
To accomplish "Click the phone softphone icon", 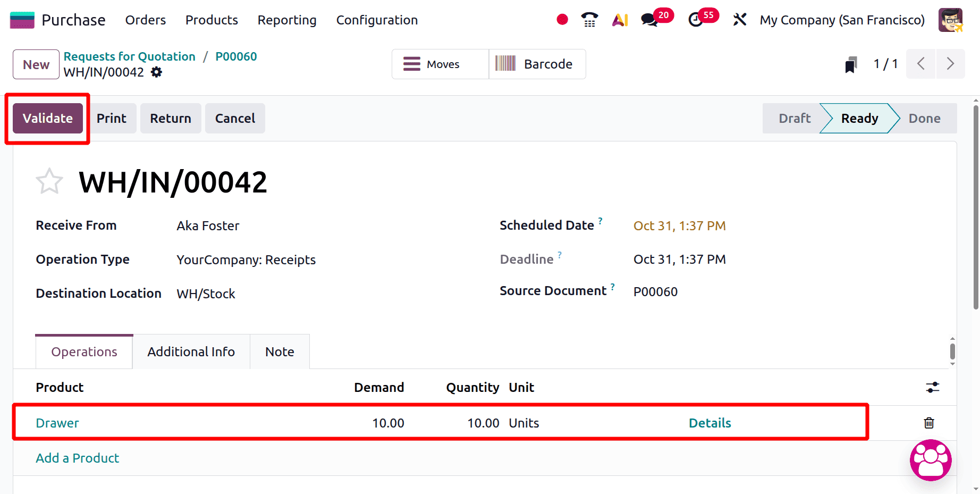I will pos(589,20).
